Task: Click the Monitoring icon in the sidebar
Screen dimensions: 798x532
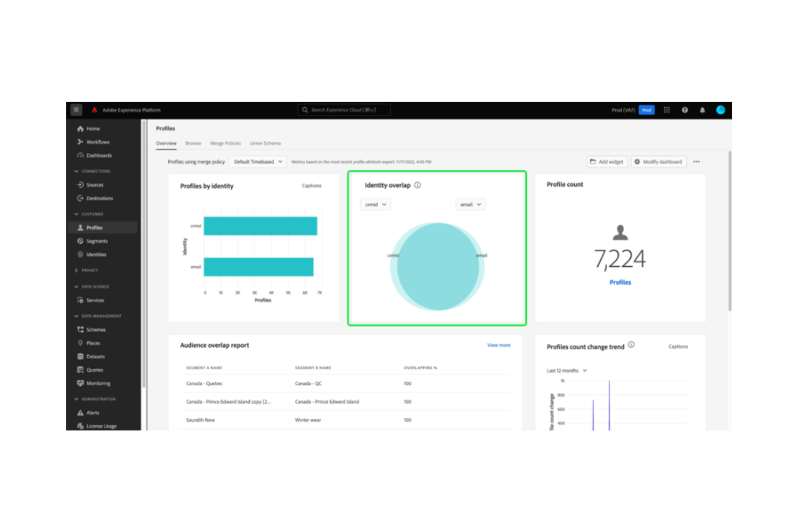Action: [x=80, y=383]
